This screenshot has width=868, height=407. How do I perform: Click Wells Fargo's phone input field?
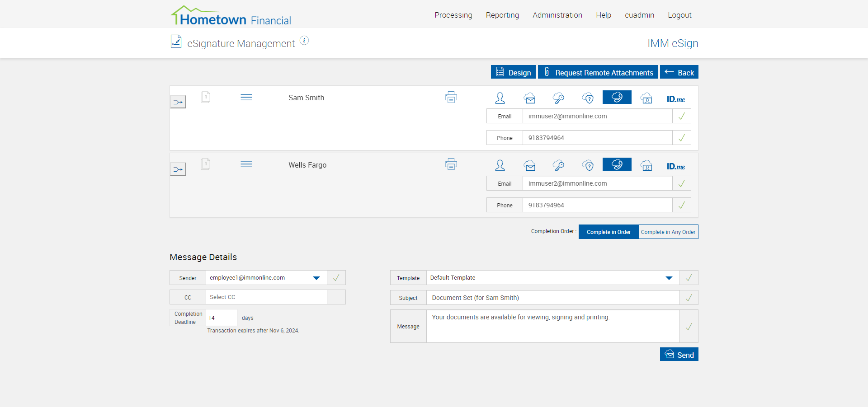597,205
